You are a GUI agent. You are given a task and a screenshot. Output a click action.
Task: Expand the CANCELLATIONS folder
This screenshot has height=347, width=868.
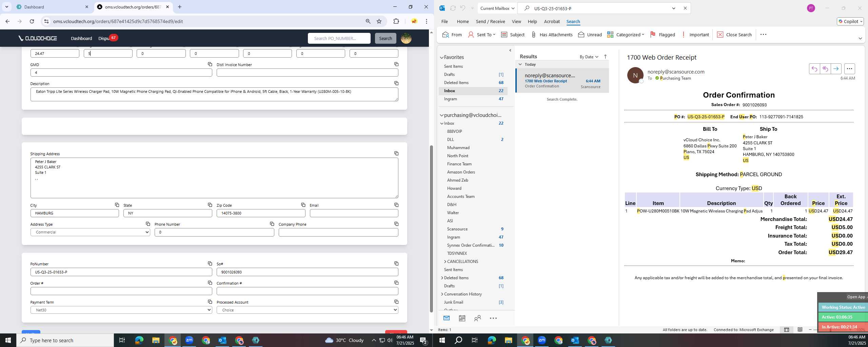[445, 261]
